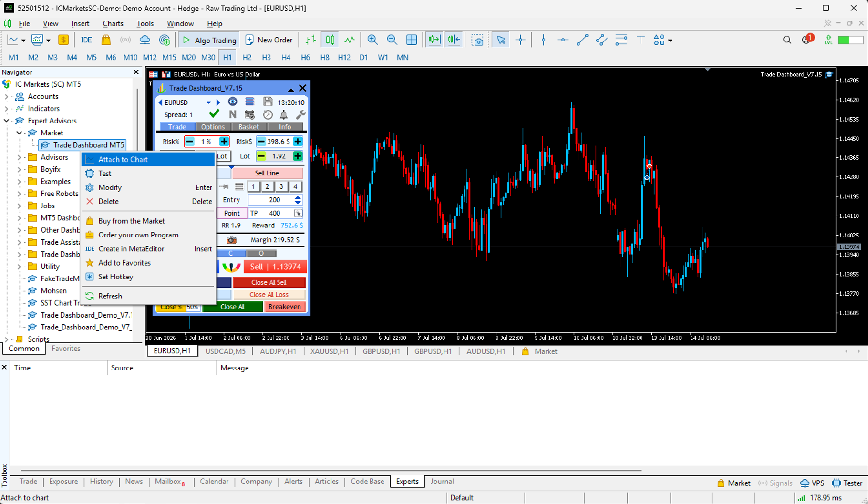
Task: Take a chart screenshot with camera icon
Action: coord(477,40)
